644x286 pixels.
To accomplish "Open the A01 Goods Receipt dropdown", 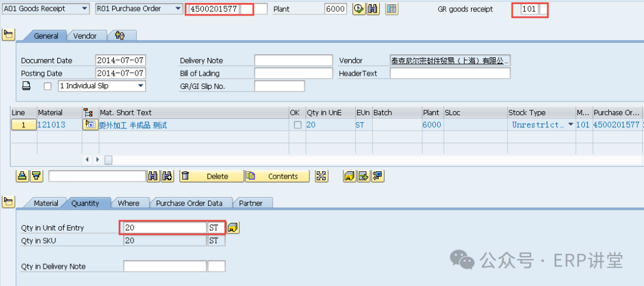I will point(84,9).
